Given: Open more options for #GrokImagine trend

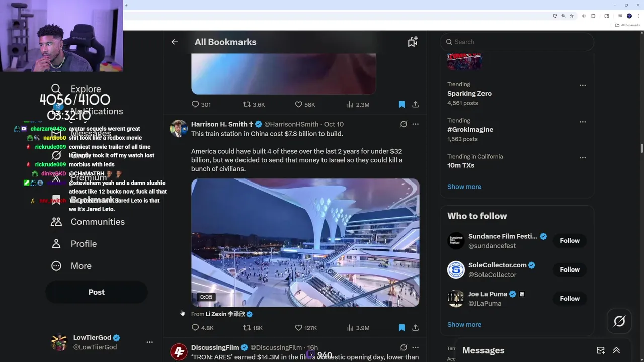Looking at the screenshot, I should pos(583,122).
